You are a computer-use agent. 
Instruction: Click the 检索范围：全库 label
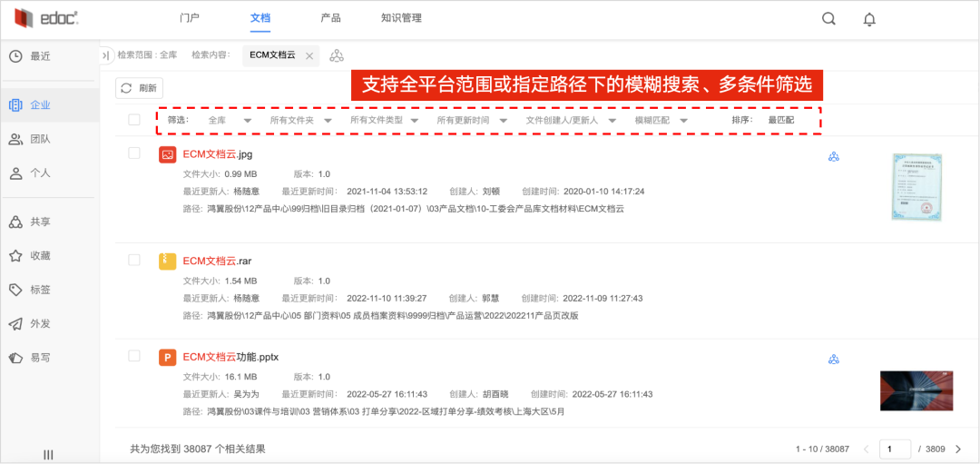tap(148, 55)
